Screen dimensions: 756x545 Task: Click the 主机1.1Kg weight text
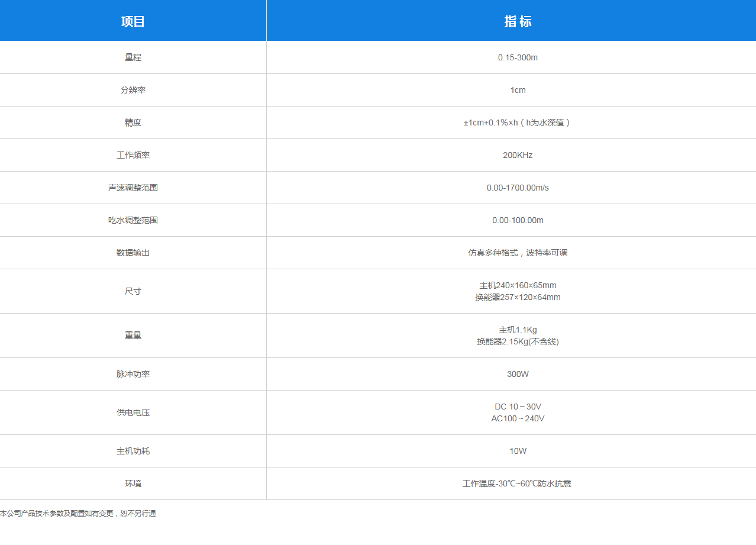[518, 330]
